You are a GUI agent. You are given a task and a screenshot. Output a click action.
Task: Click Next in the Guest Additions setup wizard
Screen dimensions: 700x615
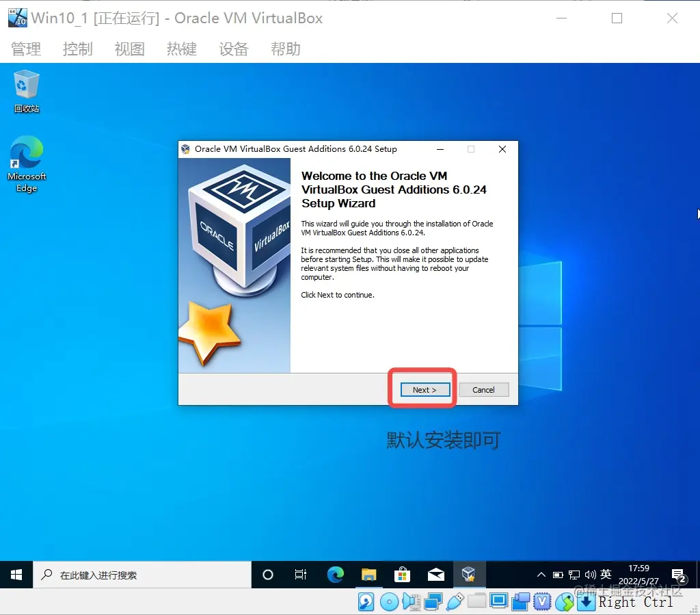click(x=425, y=389)
